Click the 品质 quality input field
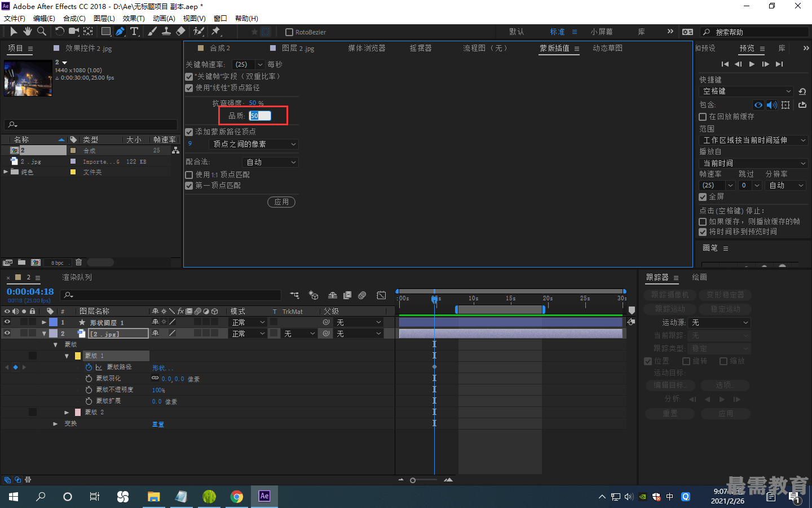Image resolution: width=812 pixels, height=508 pixels. coord(260,116)
